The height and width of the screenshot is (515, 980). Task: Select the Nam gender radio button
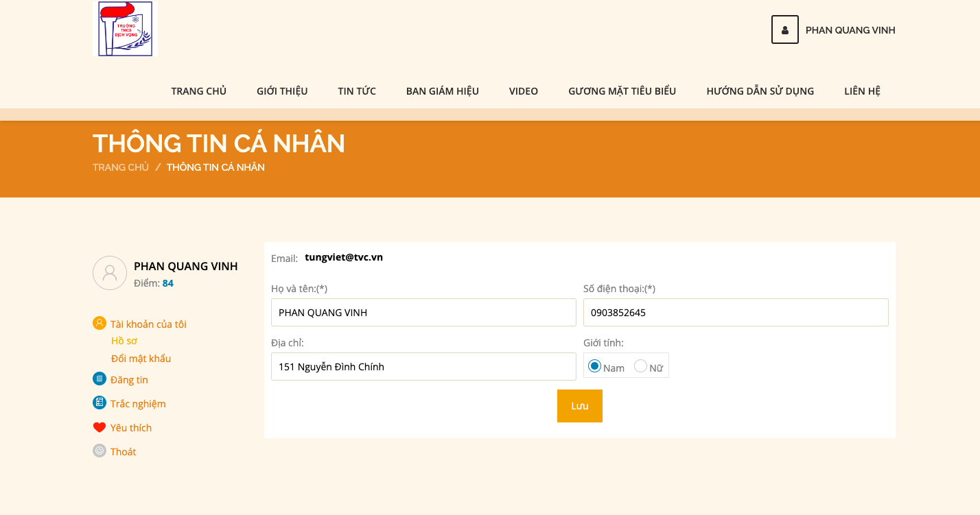(x=594, y=366)
